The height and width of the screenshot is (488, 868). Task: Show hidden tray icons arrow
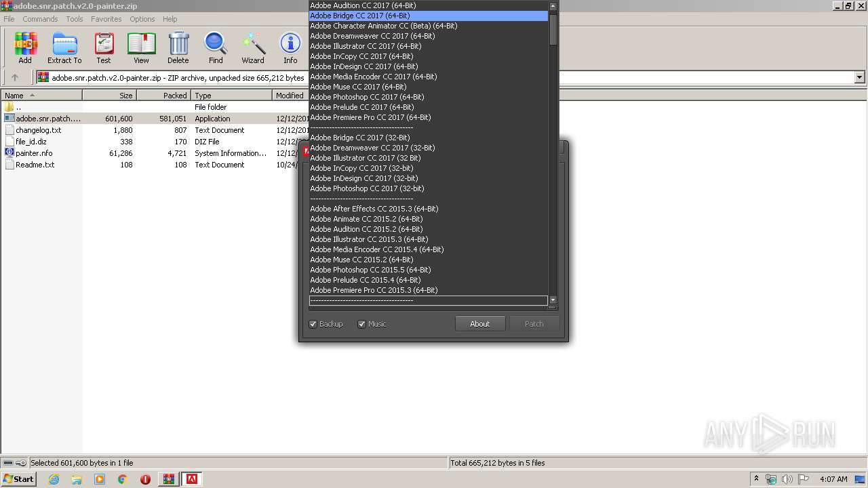[756, 479]
